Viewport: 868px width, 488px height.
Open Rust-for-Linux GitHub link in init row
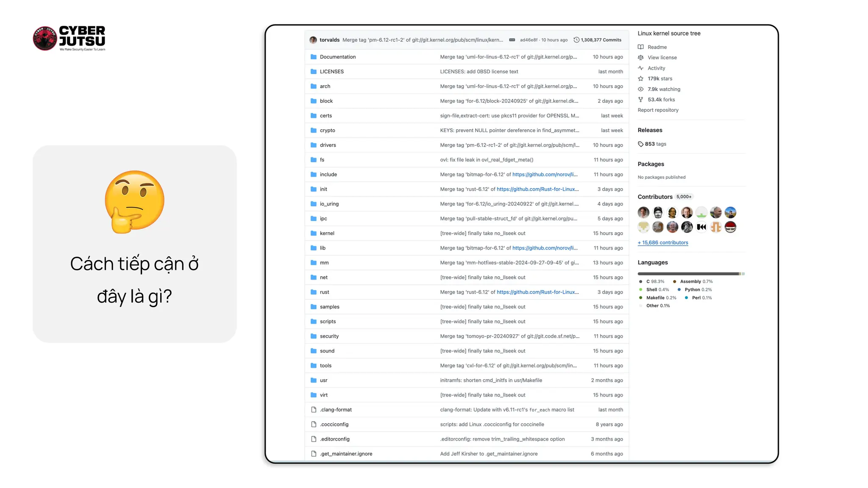(x=537, y=189)
